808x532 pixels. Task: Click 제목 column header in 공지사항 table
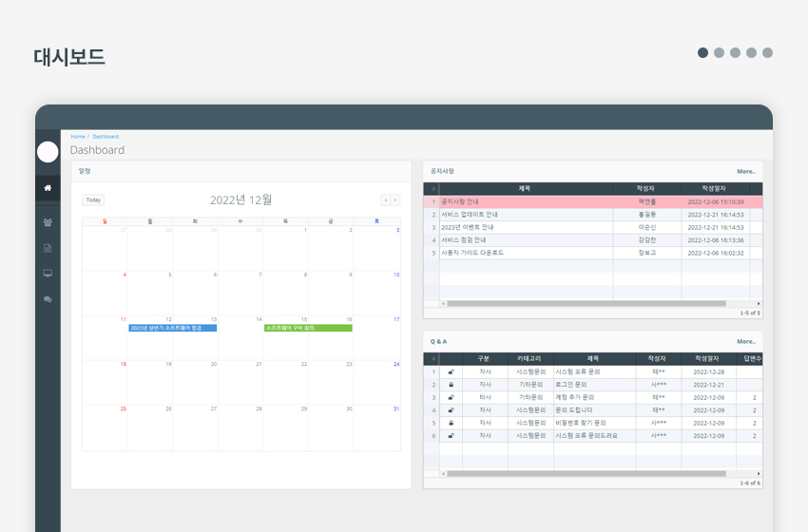[x=525, y=188]
